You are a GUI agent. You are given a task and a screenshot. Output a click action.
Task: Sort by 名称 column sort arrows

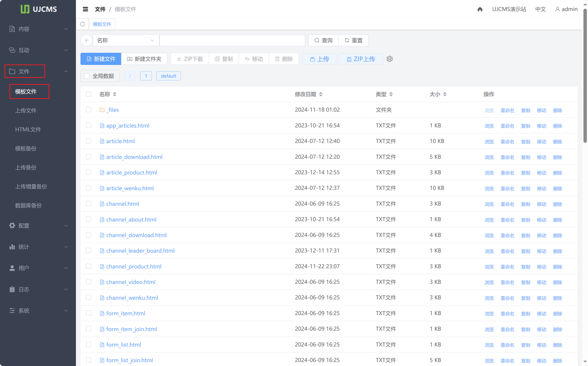click(115, 94)
